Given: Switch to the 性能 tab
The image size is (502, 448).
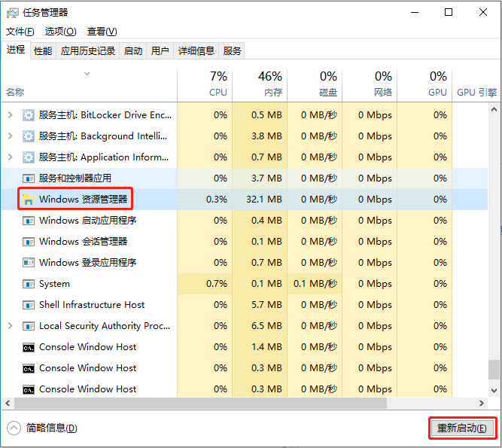Looking at the screenshot, I should click(x=43, y=51).
